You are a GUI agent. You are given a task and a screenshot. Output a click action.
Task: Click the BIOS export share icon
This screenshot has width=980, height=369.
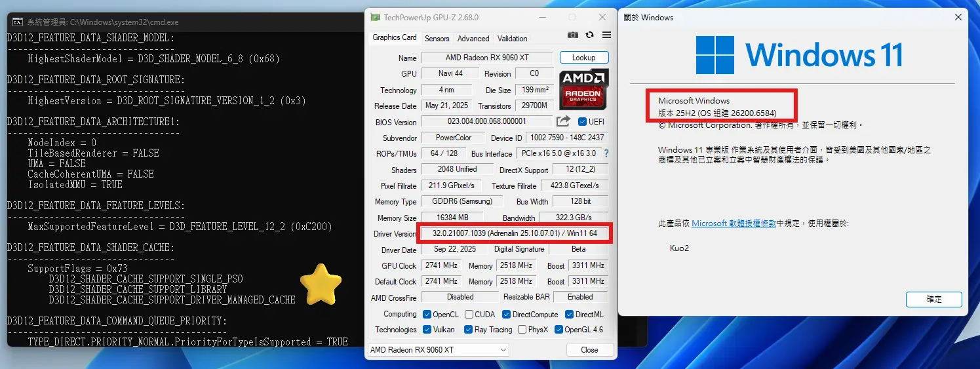point(563,121)
